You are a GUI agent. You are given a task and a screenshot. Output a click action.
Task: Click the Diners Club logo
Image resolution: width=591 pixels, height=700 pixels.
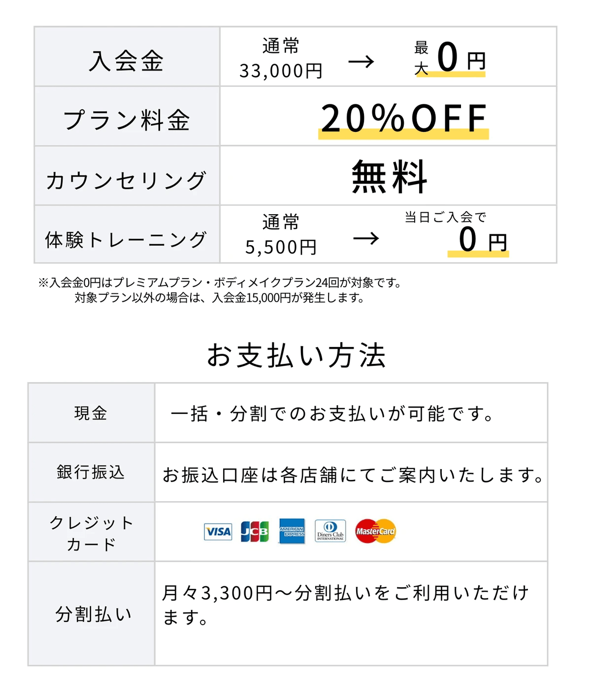coord(330,531)
